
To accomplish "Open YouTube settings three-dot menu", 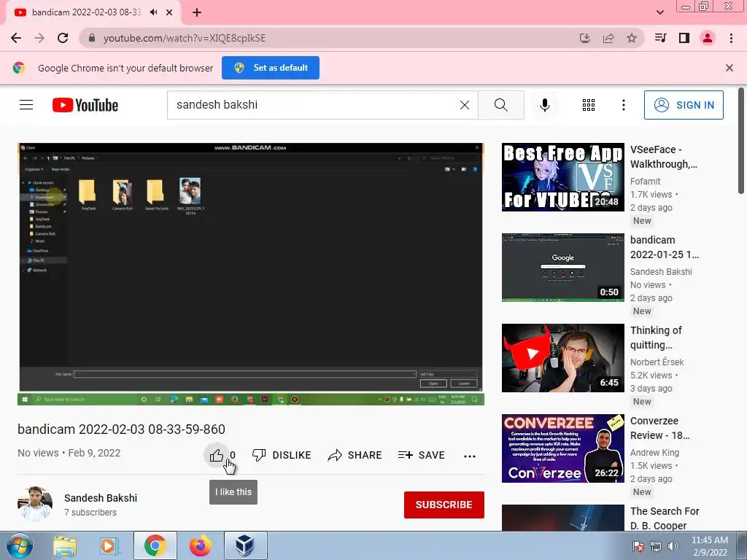I will [x=624, y=105].
